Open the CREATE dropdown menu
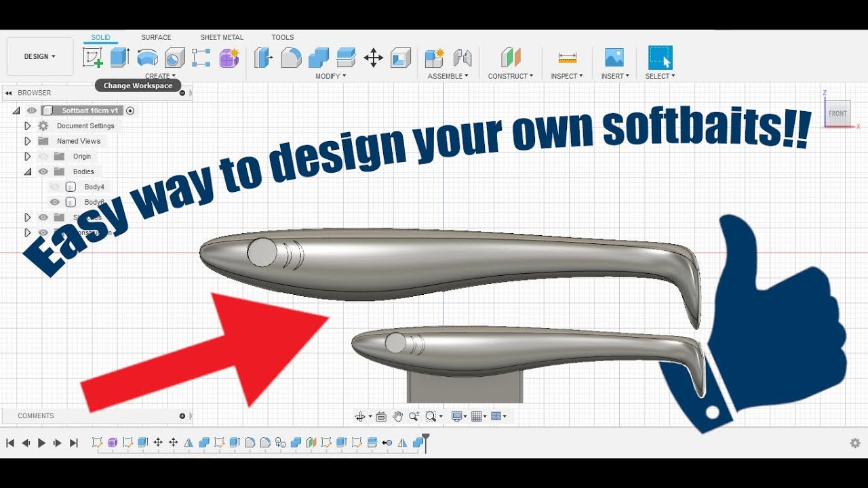The height and width of the screenshot is (488, 868). [160, 76]
